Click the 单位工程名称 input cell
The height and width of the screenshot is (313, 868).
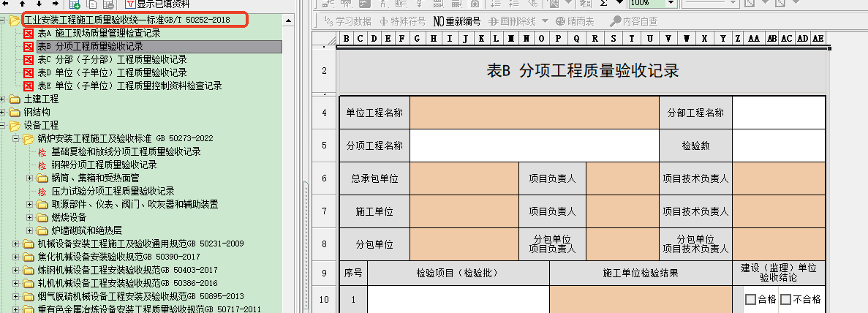tap(534, 113)
